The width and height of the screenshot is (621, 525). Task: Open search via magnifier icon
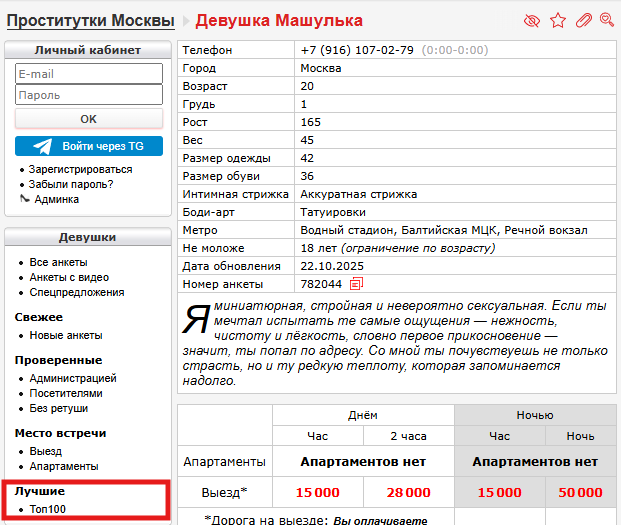606,20
